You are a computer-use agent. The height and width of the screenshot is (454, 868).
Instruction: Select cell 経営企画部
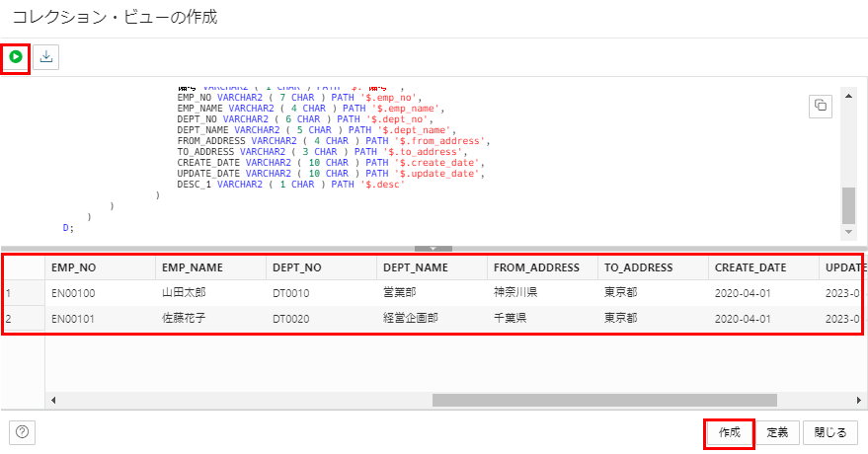[x=433, y=319]
